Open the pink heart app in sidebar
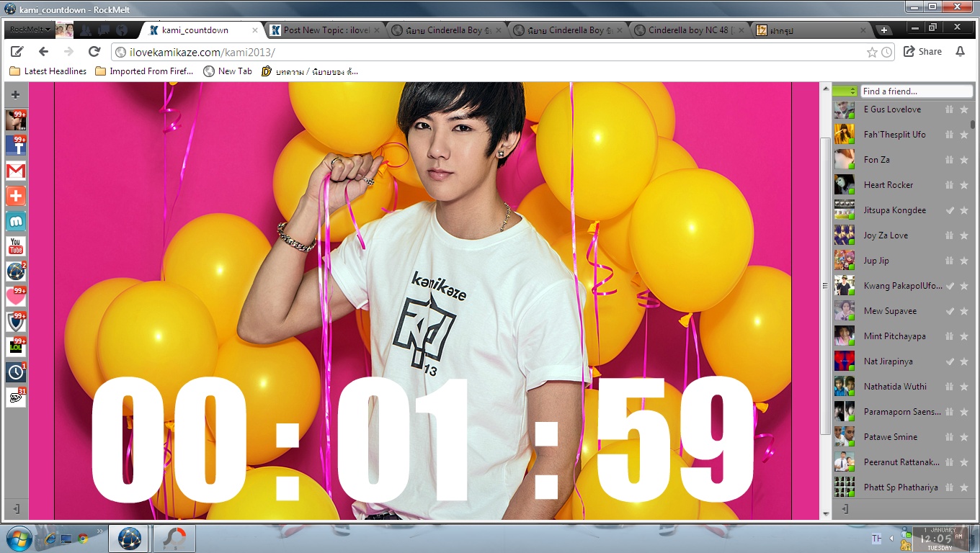Screen dimensions: 980x553 (16, 297)
